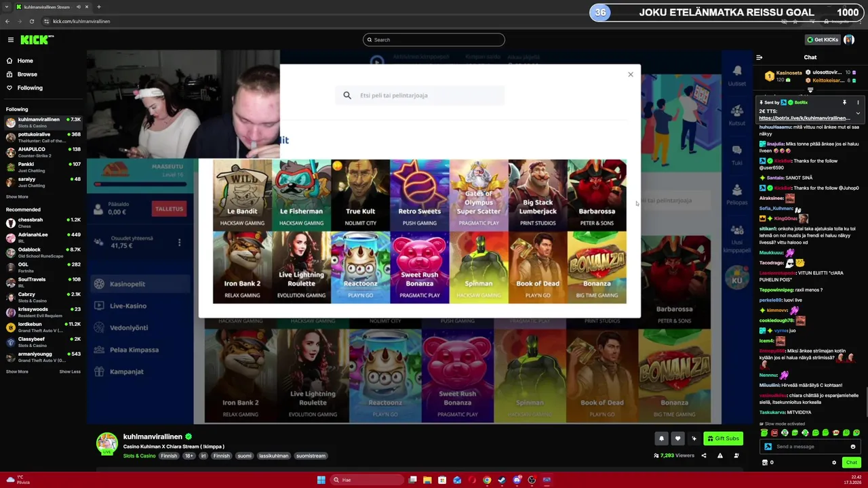Open Big Stack Lumberjack game
Image resolution: width=868 pixels, height=488 pixels.
click(537, 195)
